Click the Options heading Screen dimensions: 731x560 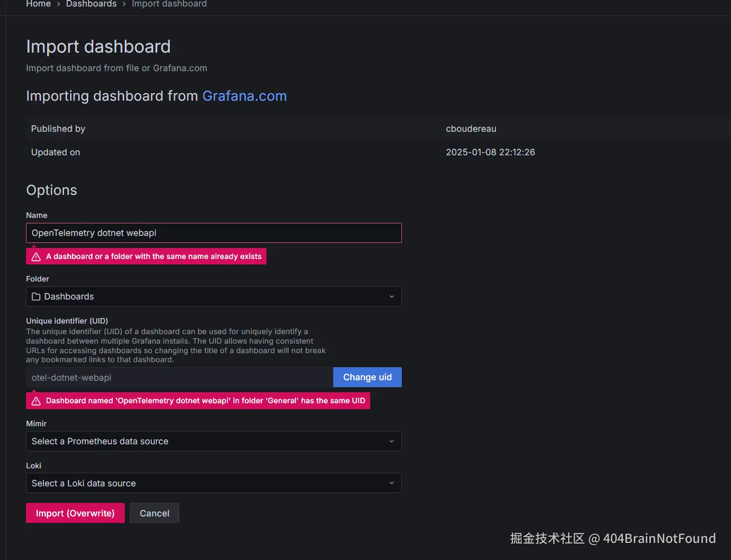[52, 190]
